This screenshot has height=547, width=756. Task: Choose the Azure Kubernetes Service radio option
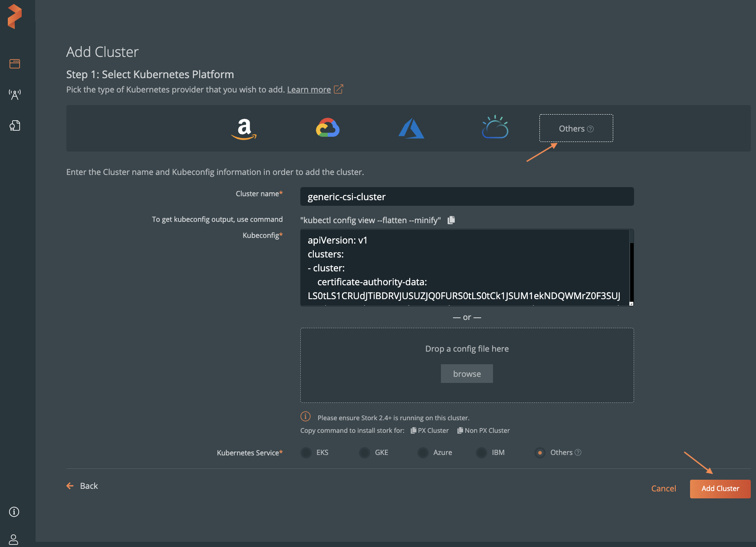[x=423, y=453]
